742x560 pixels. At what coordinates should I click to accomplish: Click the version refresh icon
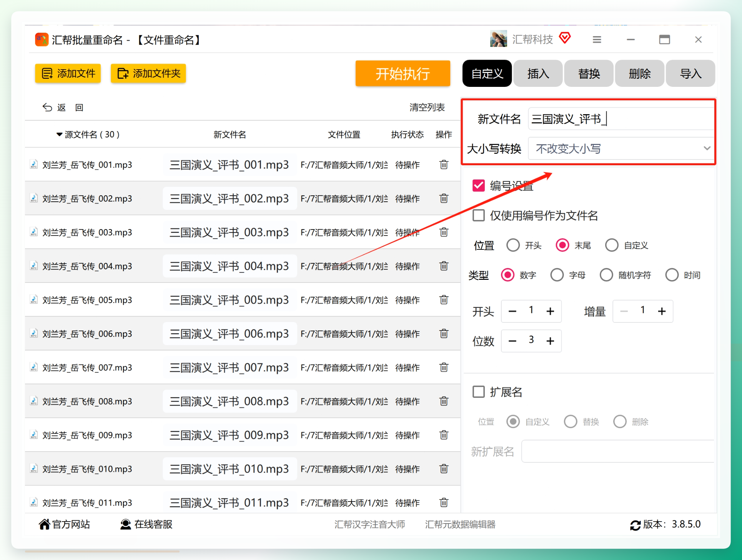(x=635, y=525)
